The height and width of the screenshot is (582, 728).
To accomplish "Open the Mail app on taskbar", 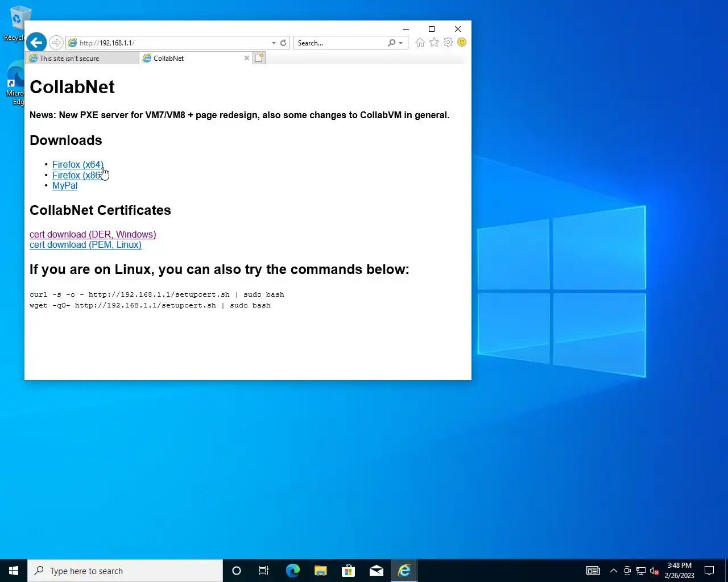I will pos(376,571).
